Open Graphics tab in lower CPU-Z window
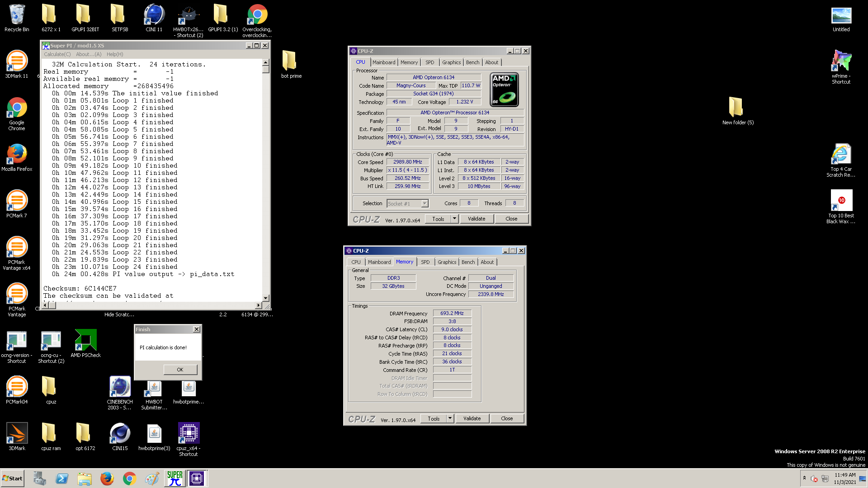 [x=447, y=262]
